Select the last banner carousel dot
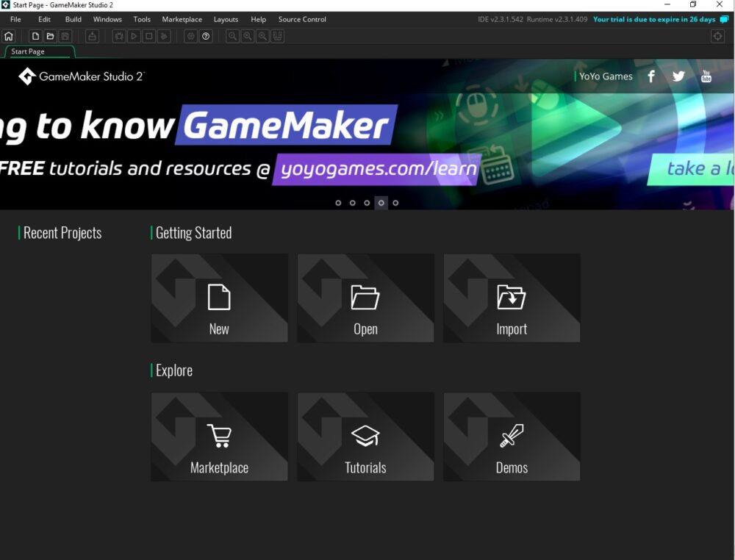This screenshot has width=735, height=560. tap(395, 203)
